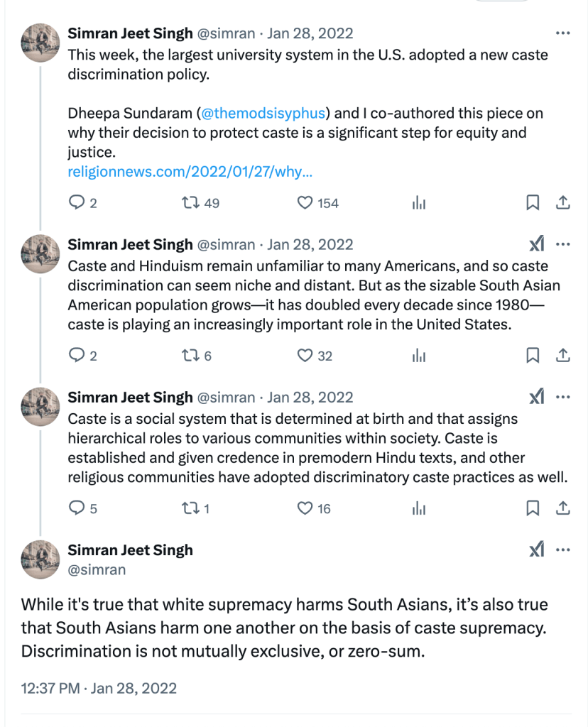This screenshot has height=727, width=588.
Task: Click Grok icon on second tweet
Action: [x=537, y=244]
